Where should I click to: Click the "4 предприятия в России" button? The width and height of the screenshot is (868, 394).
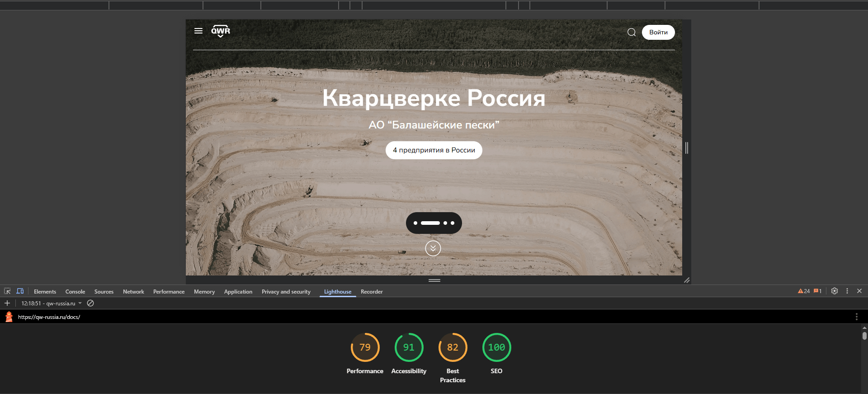click(434, 150)
